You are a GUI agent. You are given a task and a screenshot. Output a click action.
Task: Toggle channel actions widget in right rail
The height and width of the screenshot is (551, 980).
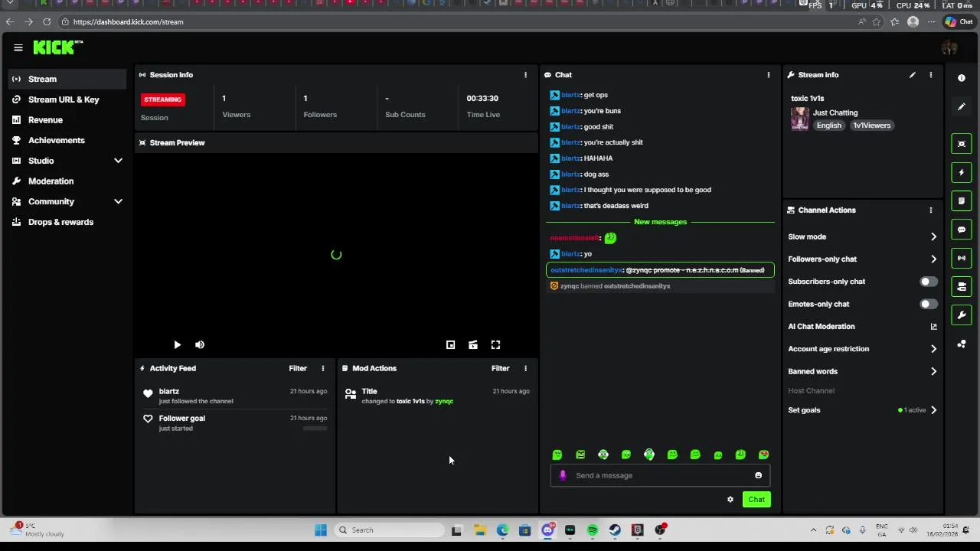point(962,287)
